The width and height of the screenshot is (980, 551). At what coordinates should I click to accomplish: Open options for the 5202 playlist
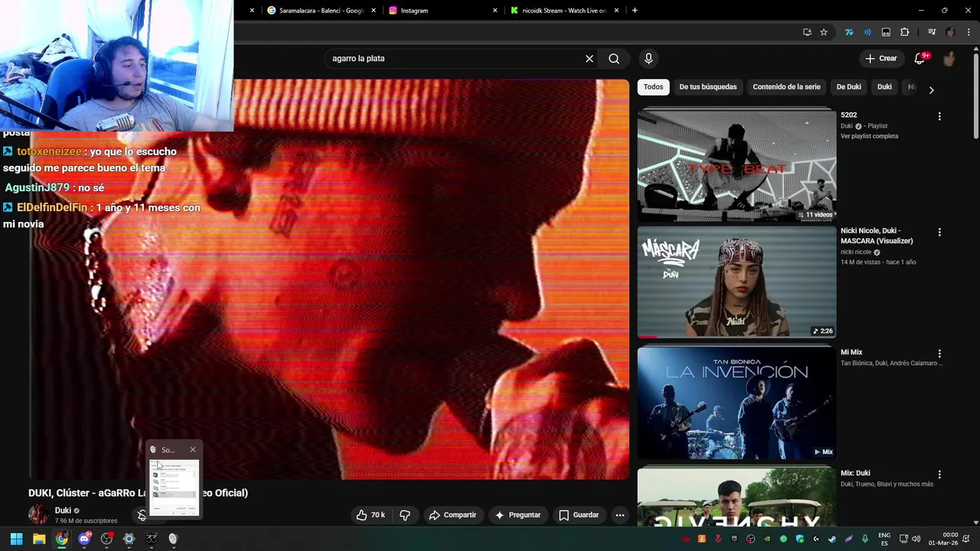click(939, 116)
